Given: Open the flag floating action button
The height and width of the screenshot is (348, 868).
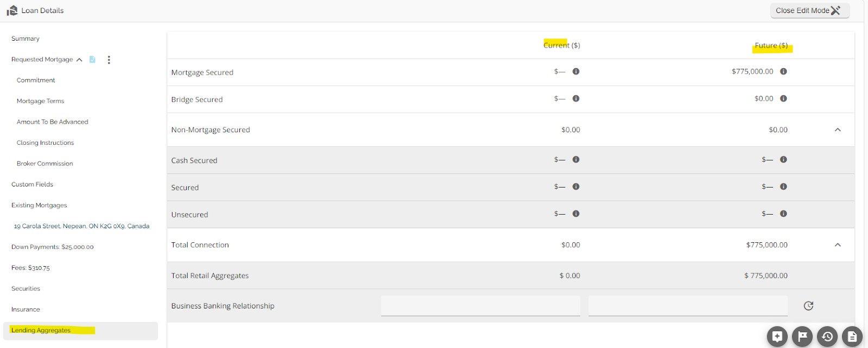Looking at the screenshot, I should 802,337.
